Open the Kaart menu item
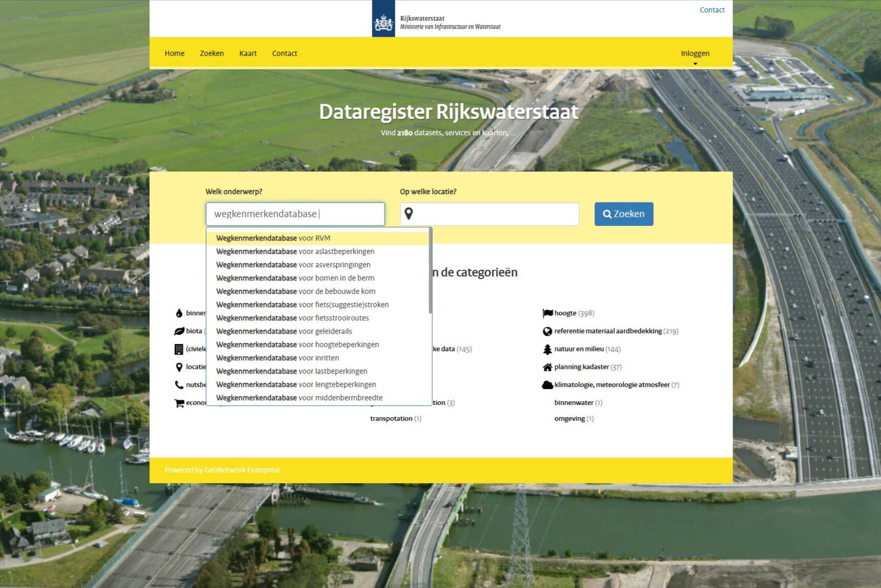This screenshot has height=588, width=881. tap(248, 53)
